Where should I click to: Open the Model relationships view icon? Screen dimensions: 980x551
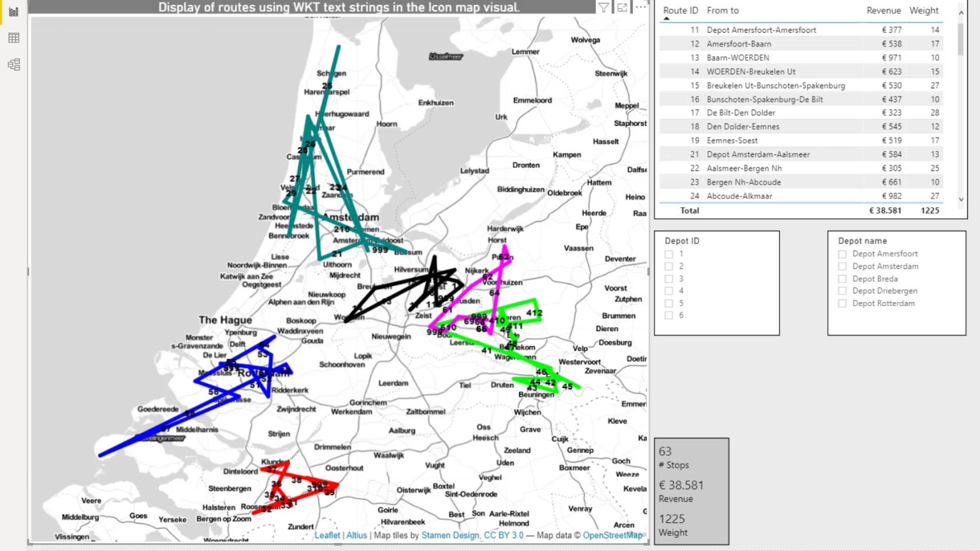(14, 64)
